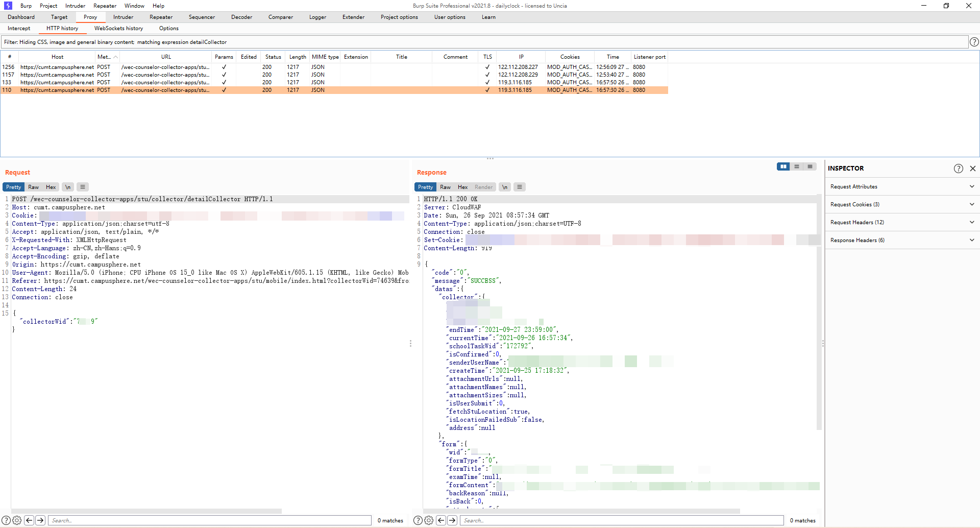Open Response search help icon
Image resolution: width=980 pixels, height=528 pixels.
point(418,520)
